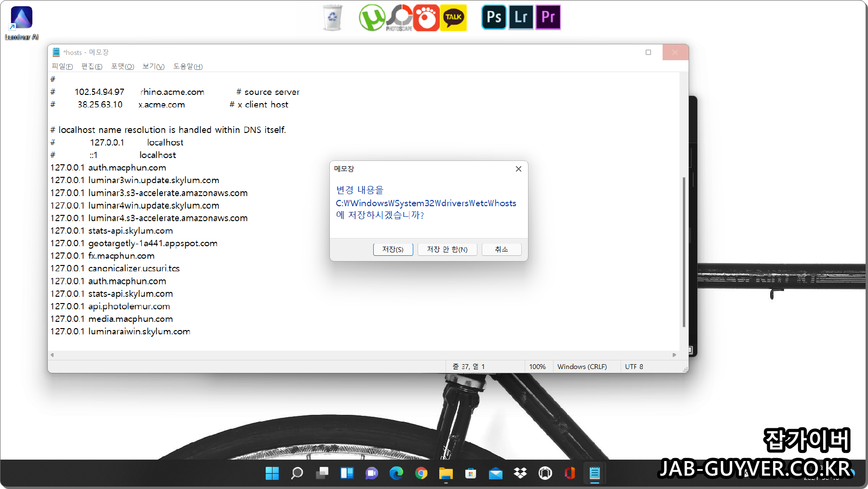Click the line 127.0.0.1 fx.macphun.com
The width and height of the screenshot is (868, 489).
click(x=102, y=256)
